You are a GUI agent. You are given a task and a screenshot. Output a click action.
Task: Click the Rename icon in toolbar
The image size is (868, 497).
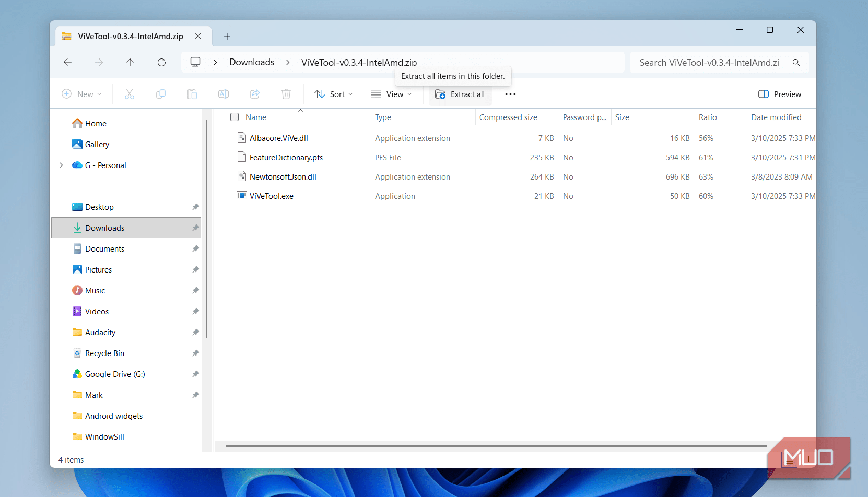click(224, 94)
